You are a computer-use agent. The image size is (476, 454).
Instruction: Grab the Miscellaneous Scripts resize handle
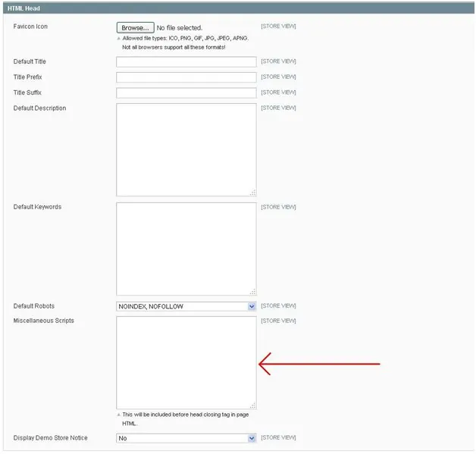tap(253, 405)
